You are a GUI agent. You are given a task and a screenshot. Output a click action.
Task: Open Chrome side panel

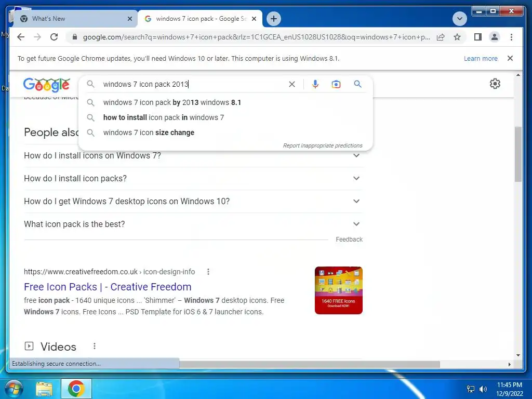478,37
